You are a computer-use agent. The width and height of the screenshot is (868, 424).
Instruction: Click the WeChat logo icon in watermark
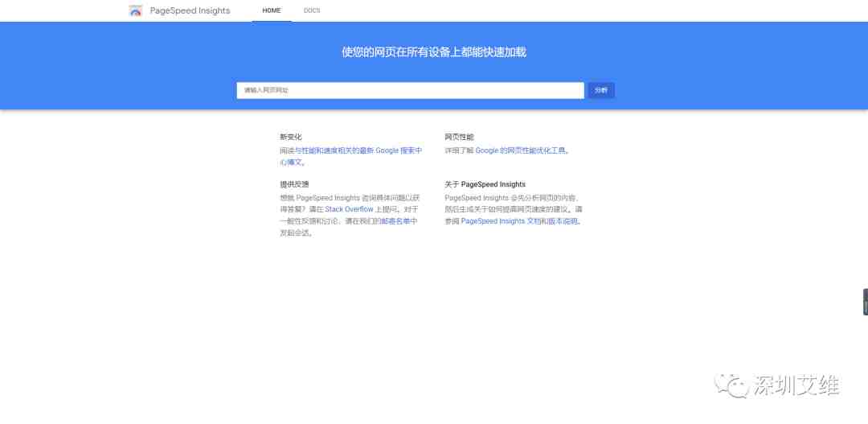pos(733,385)
